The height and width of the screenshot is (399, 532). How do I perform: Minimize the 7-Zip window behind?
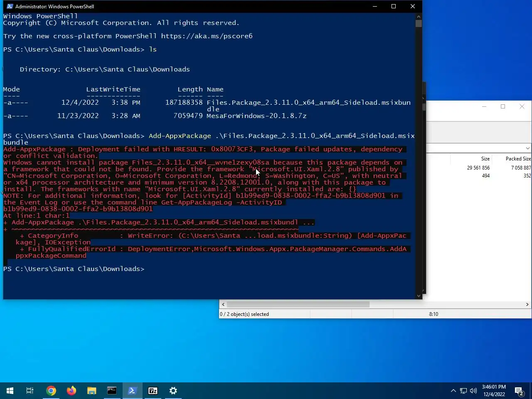(x=484, y=107)
